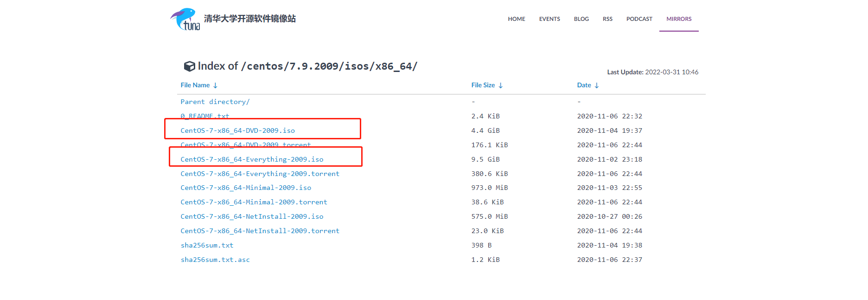Sort the list by Date

pos(584,85)
